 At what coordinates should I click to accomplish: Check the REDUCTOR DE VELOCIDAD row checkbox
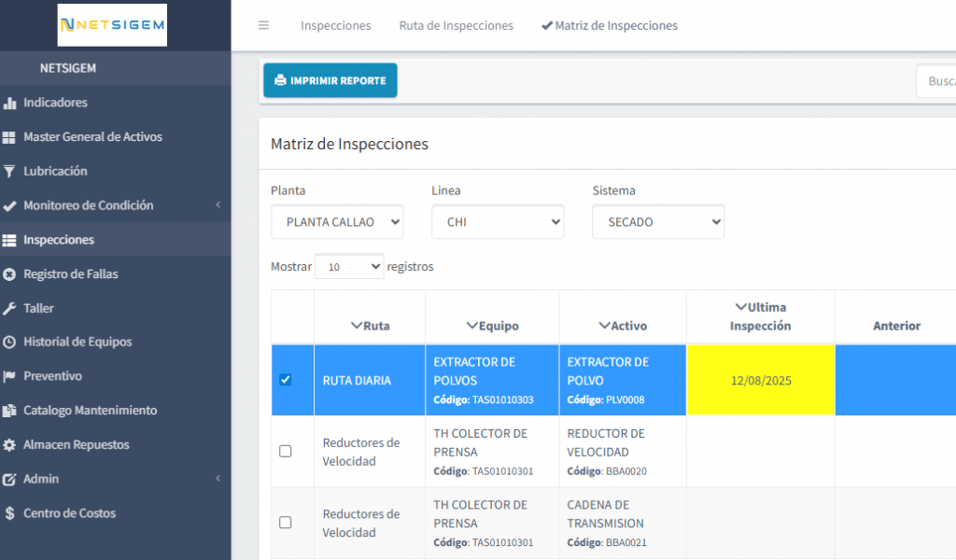286,451
